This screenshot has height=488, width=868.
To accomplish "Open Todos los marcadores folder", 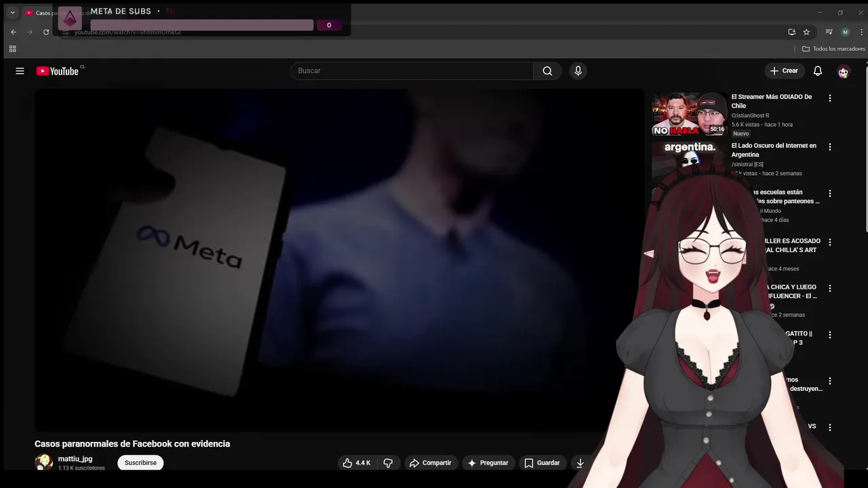I will [x=833, y=49].
